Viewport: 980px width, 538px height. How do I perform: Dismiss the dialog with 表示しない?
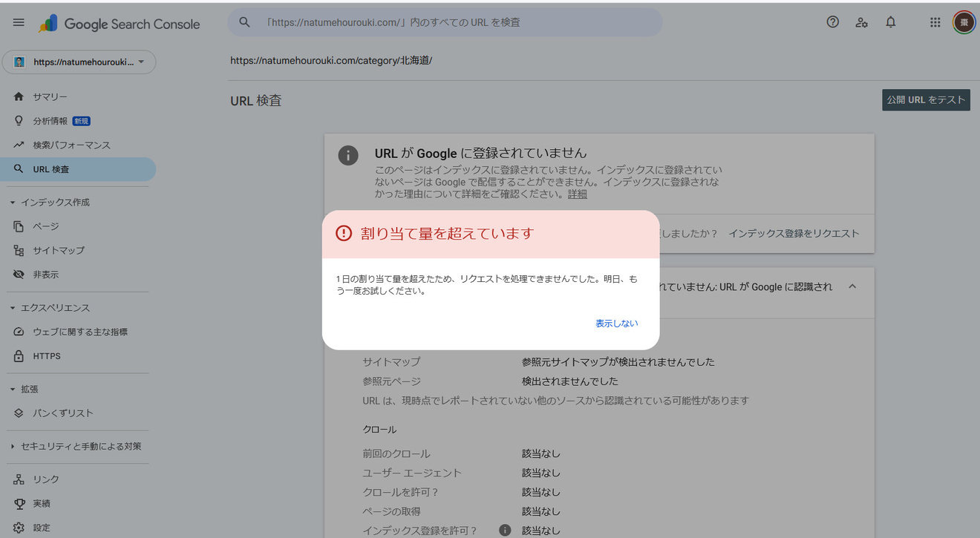[617, 324]
